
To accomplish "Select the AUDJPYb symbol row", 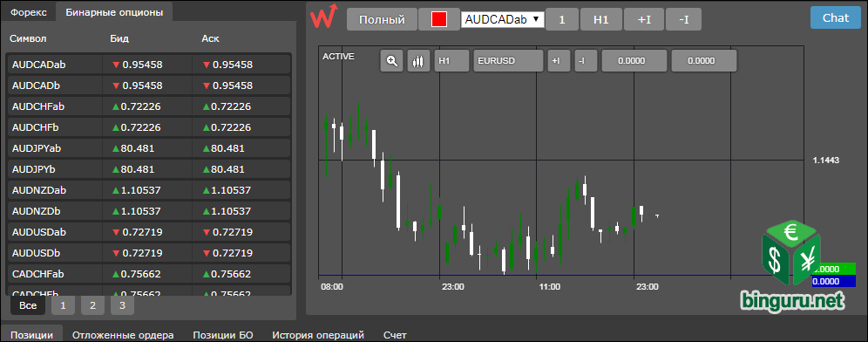I will coord(149,169).
